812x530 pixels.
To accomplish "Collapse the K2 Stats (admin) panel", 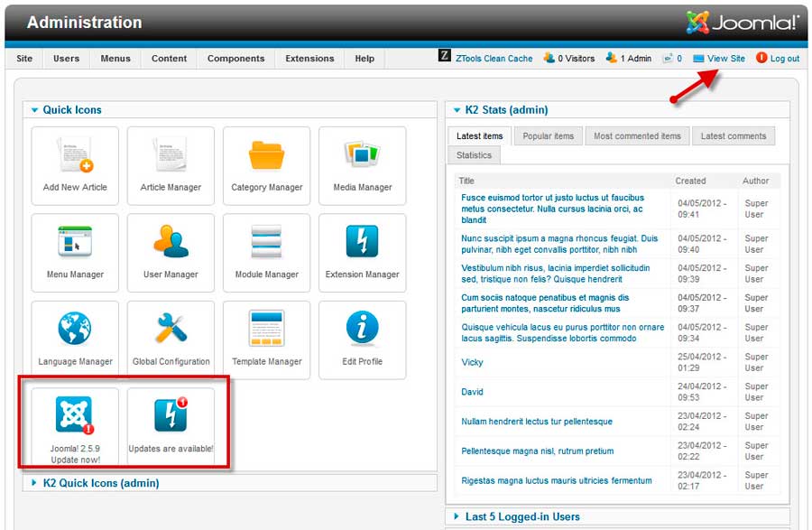I will (x=457, y=110).
